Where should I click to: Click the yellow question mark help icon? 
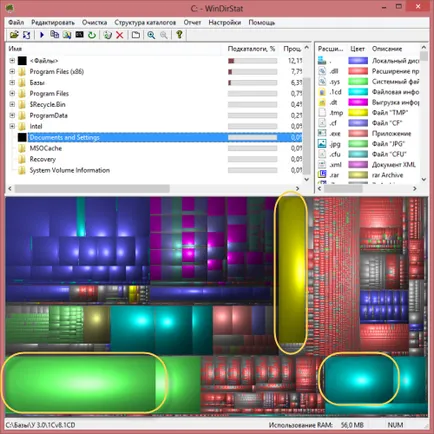179,35
